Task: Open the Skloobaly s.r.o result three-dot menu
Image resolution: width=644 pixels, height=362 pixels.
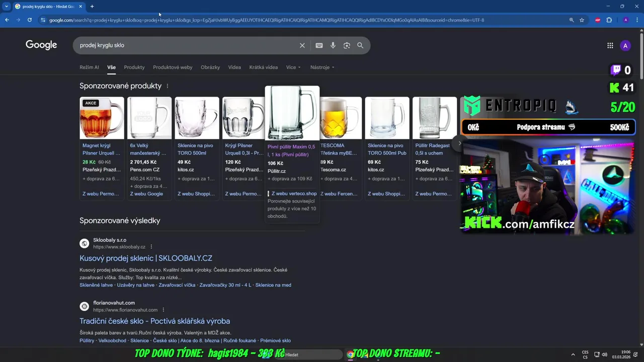Action: pos(151,247)
